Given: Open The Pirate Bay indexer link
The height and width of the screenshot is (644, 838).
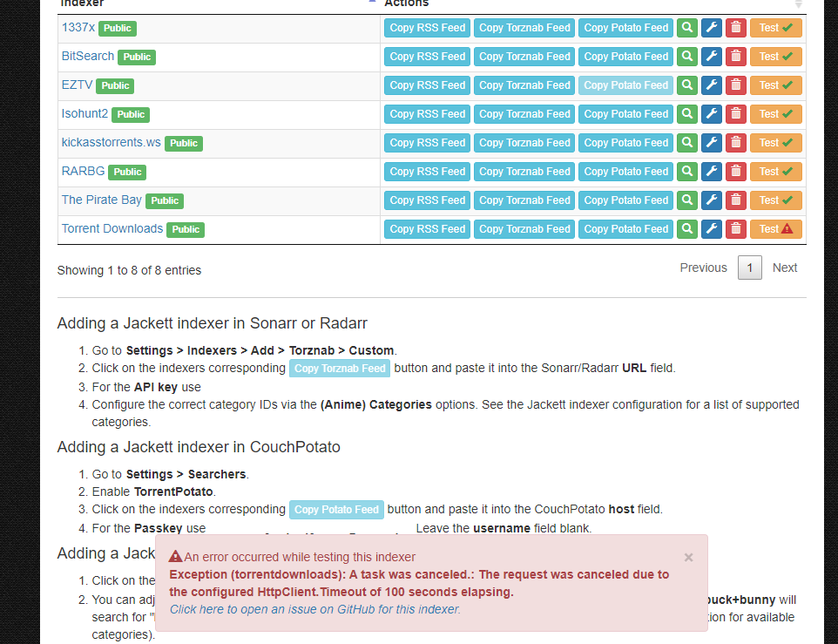Looking at the screenshot, I should [102, 200].
